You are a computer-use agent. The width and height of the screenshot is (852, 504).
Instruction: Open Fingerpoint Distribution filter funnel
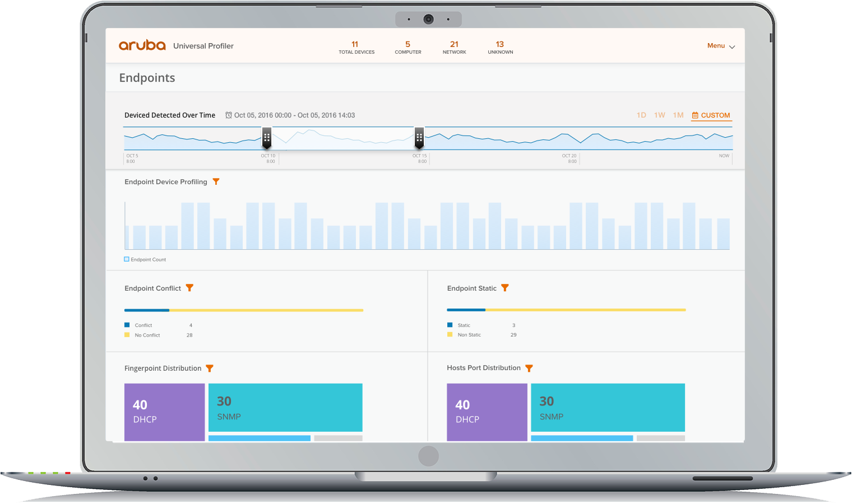(210, 368)
